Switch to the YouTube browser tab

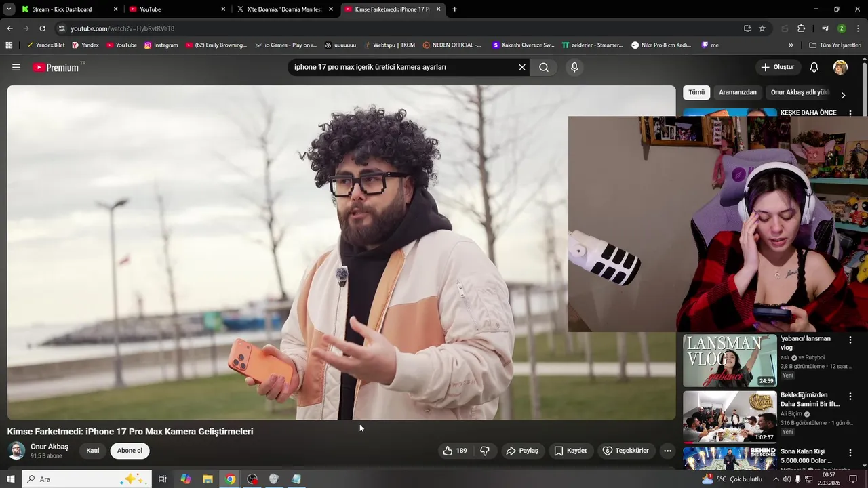[178, 9]
